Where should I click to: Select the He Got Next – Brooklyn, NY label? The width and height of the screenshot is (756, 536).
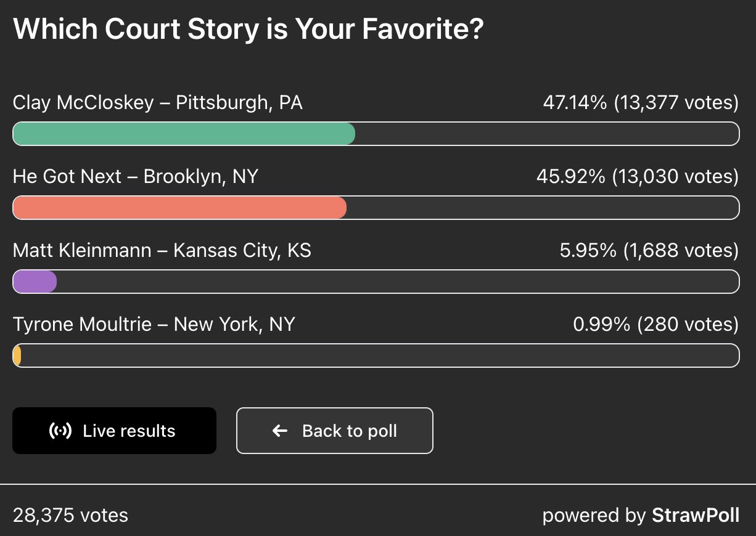coord(136,177)
